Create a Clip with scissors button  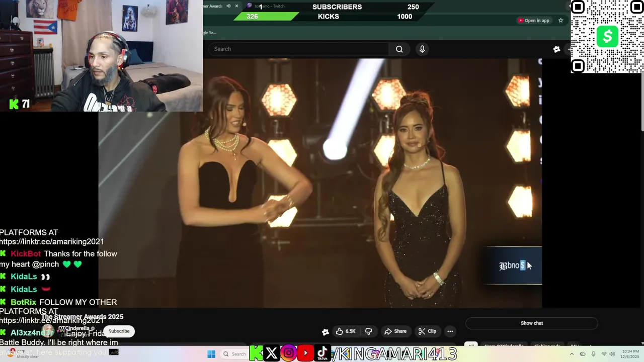click(x=427, y=331)
